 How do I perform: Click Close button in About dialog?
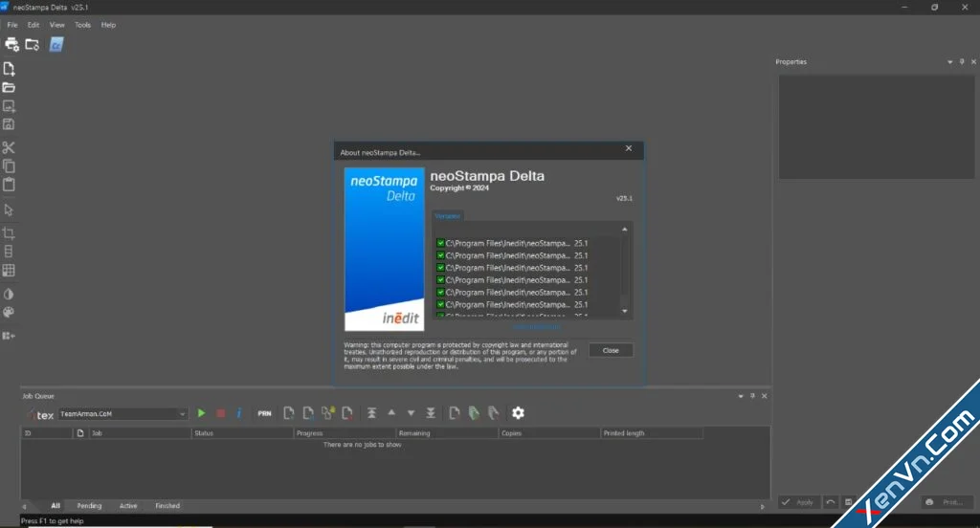tap(611, 350)
